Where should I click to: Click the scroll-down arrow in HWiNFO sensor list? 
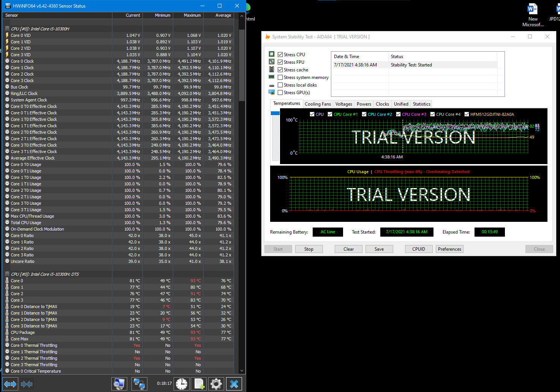242,371
